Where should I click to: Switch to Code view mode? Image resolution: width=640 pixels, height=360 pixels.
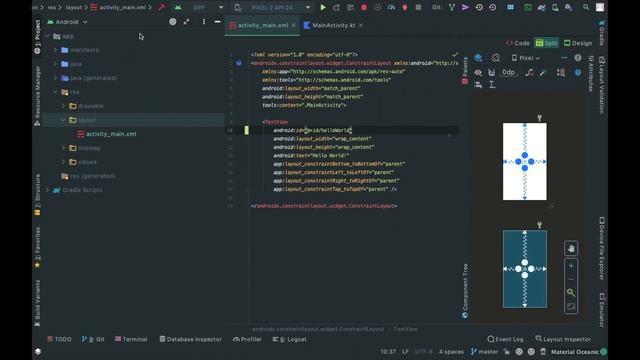[x=518, y=43]
